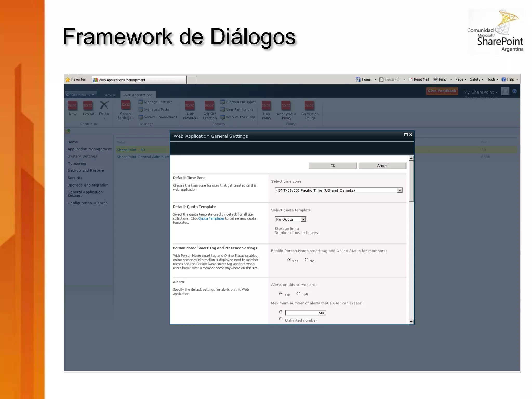Image resolution: width=532 pixels, height=399 pixels.
Task: Turn alerts Off for this server
Action: tap(298, 294)
